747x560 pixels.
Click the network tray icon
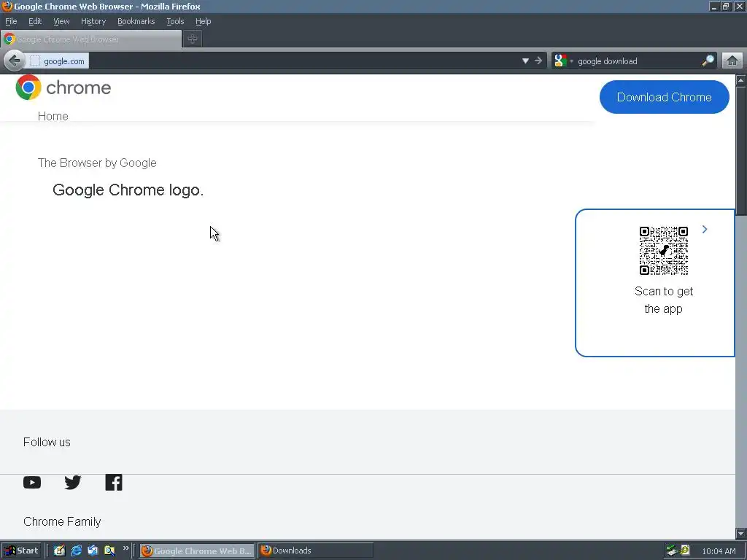tap(672, 551)
